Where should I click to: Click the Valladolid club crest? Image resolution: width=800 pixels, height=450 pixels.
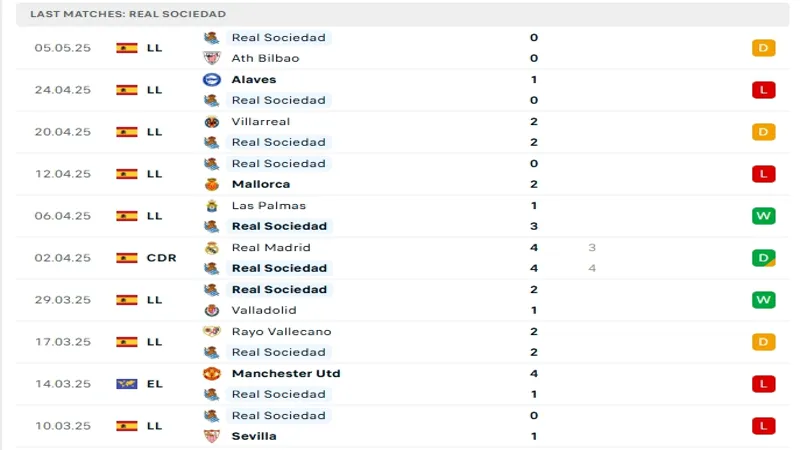211,310
